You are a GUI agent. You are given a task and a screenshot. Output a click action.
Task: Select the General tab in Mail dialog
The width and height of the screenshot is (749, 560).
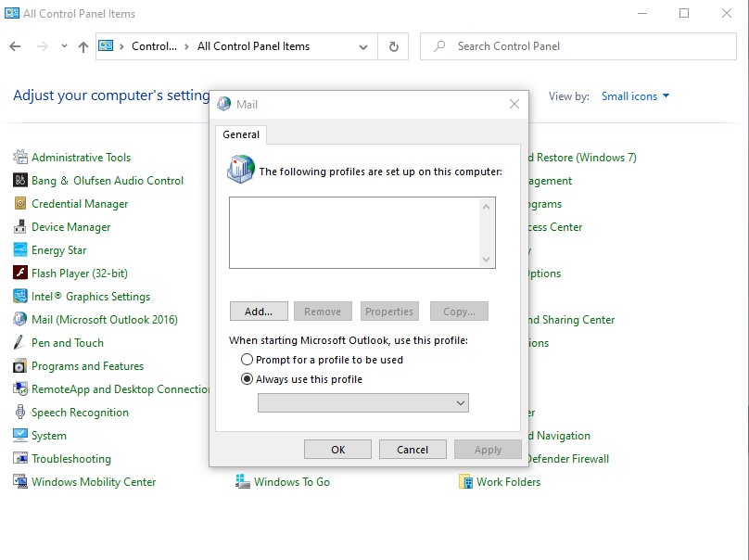241,134
